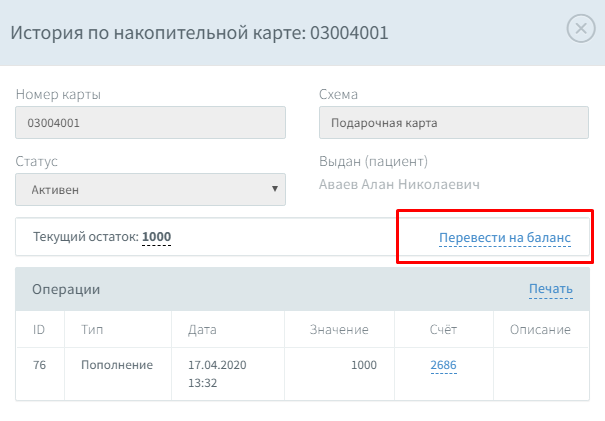Click the Дата column header

click(202, 330)
